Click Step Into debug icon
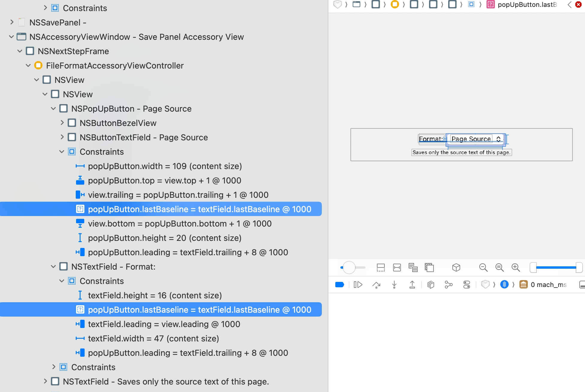This screenshot has width=585, height=392. pos(394,285)
